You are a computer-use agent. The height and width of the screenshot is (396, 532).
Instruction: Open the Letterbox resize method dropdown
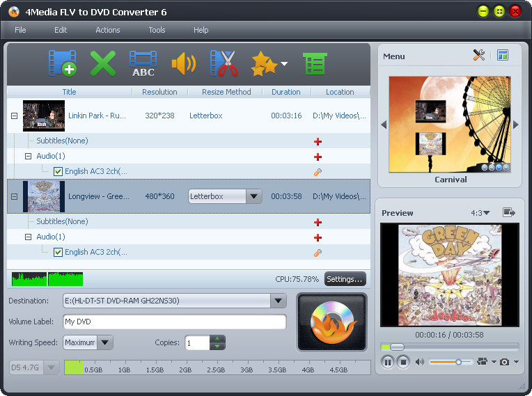tap(254, 196)
